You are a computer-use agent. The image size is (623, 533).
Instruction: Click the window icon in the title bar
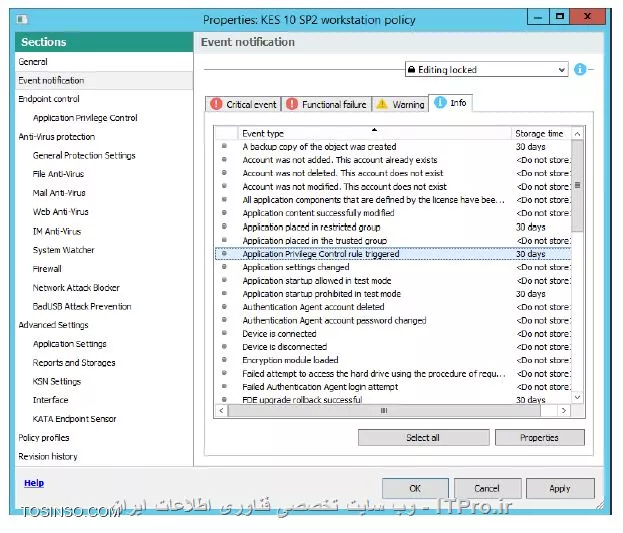tap(22, 19)
